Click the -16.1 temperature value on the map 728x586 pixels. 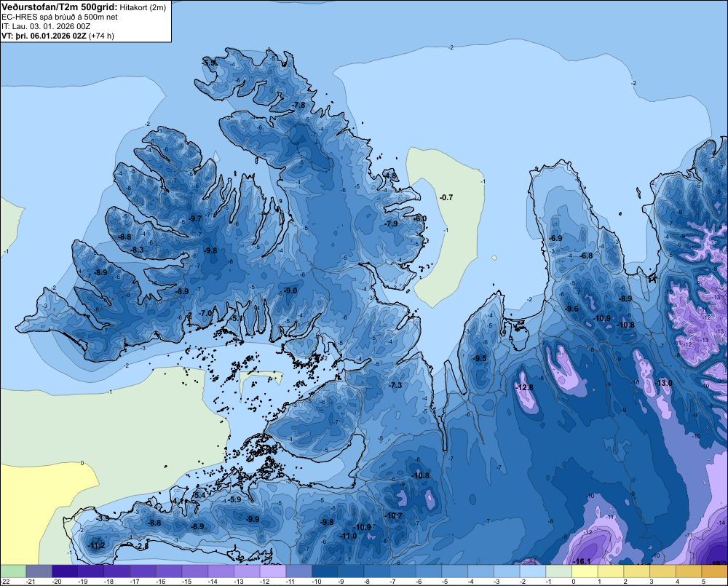click(582, 561)
